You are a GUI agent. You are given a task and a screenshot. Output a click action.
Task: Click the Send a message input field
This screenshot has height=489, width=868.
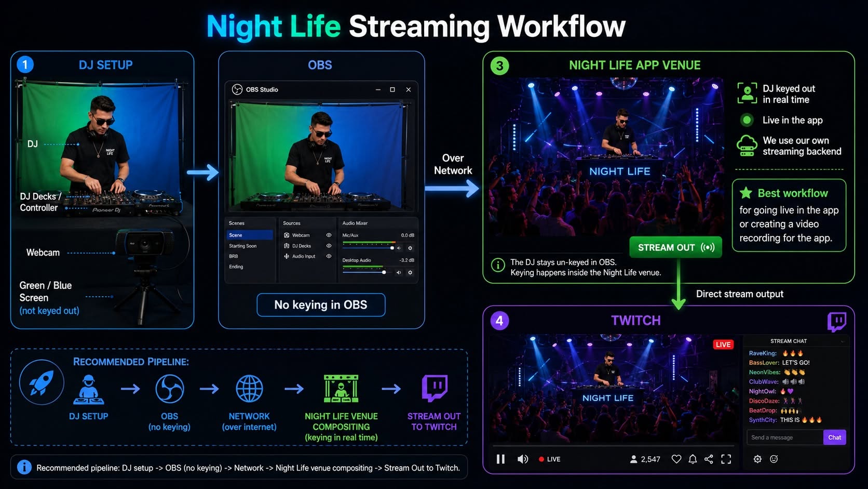coord(784,437)
